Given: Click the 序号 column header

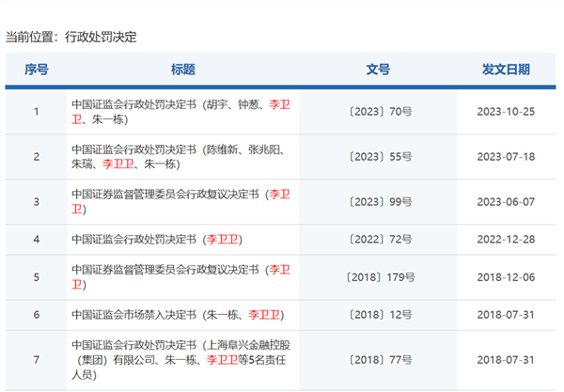Looking at the screenshot, I should coord(37,70).
